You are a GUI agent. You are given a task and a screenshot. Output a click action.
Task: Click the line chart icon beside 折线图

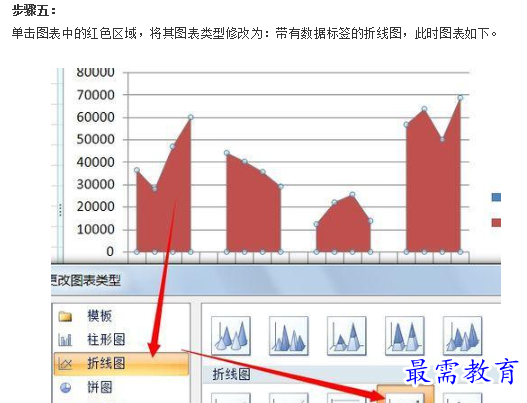pyautogui.click(x=65, y=364)
